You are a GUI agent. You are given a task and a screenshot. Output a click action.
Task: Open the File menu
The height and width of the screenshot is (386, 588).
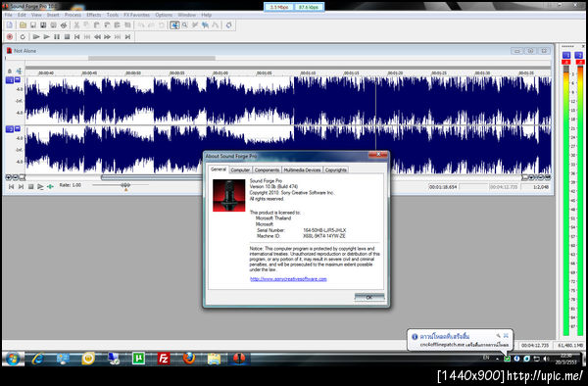[9, 15]
